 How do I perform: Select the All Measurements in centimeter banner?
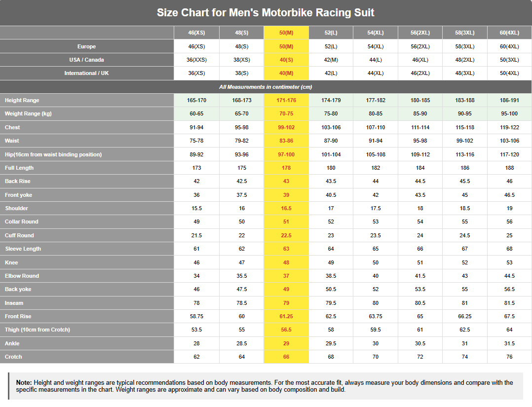click(266, 87)
